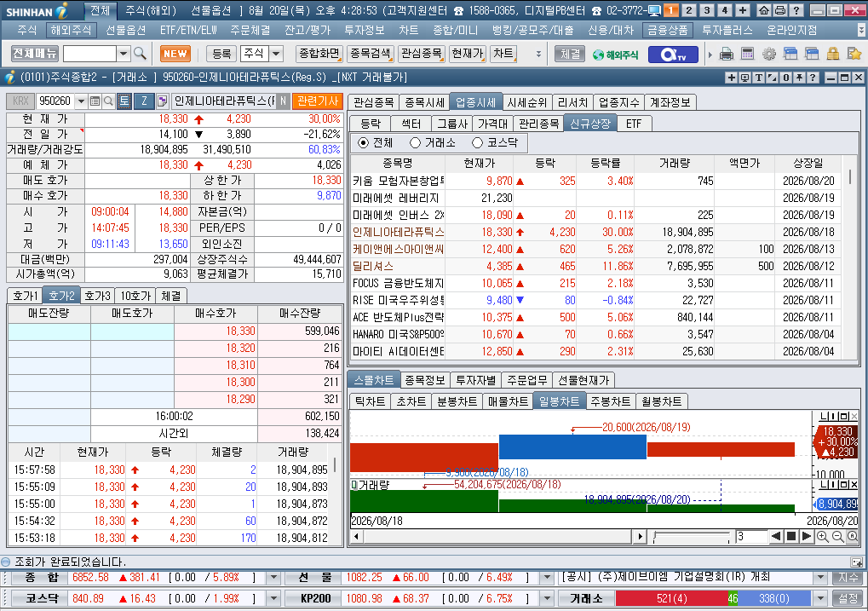Expand the toolbar overflow chevron
The height and width of the screenshot is (611, 868).
[538, 54]
